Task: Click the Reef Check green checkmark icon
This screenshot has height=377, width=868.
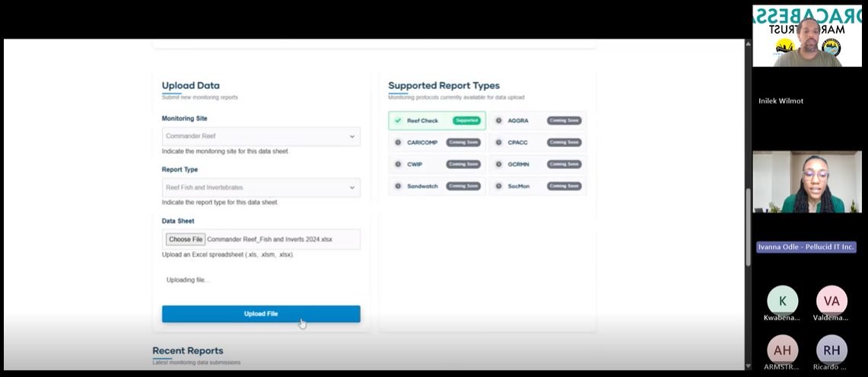Action: point(398,120)
